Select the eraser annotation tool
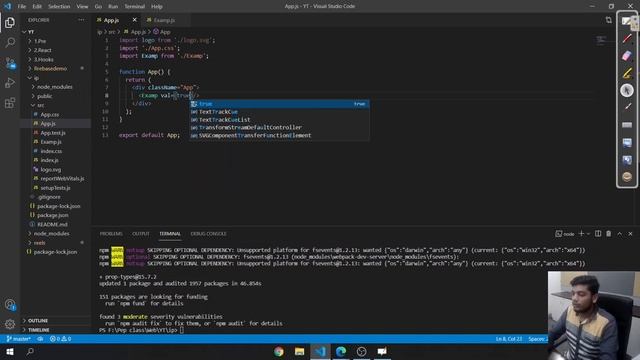Viewport: 640px width, 360px height. 627,56
